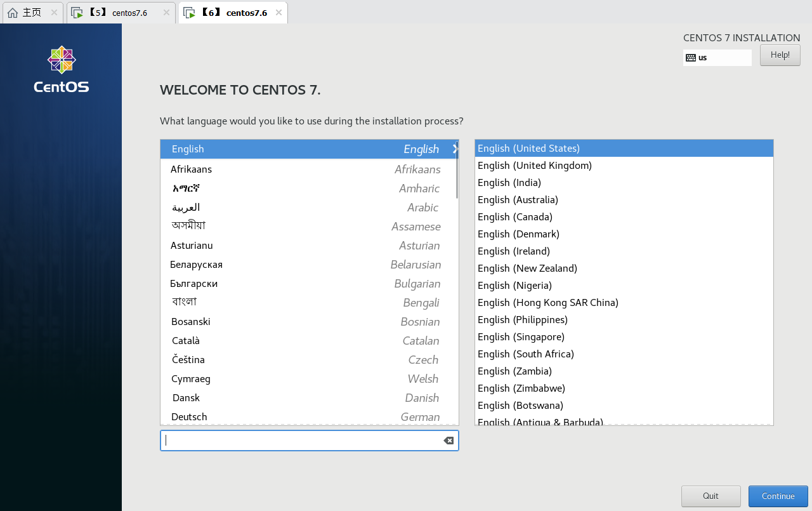812x511 pixels.
Task: Click the VM running icon on tab 【6】
Action: coord(189,13)
